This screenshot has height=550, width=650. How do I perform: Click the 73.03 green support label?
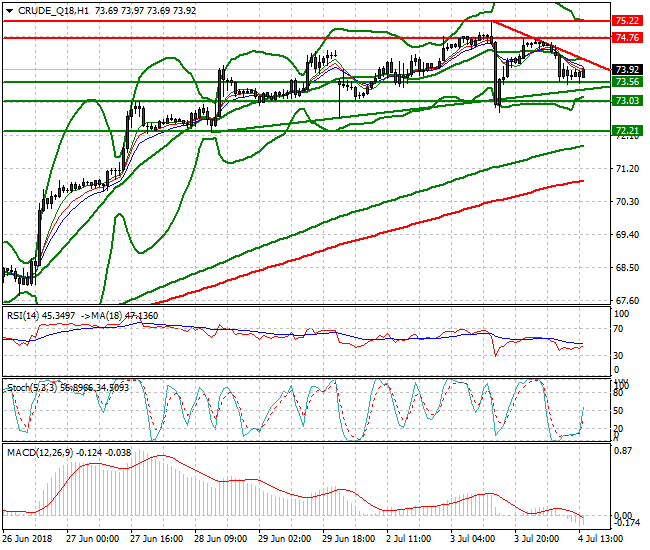(x=627, y=101)
